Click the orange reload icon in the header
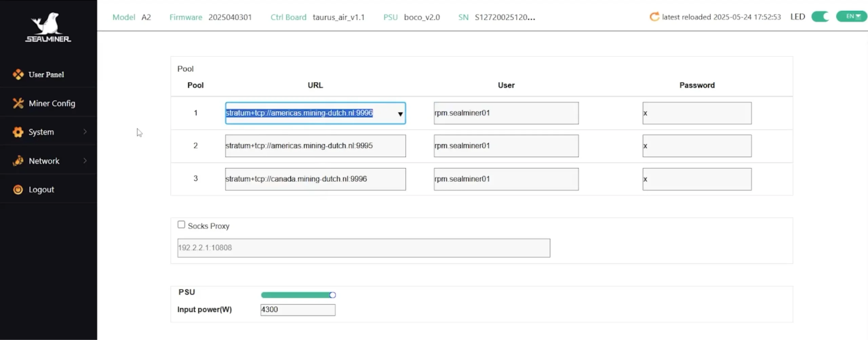Screen dimensions: 868x340 654,16
